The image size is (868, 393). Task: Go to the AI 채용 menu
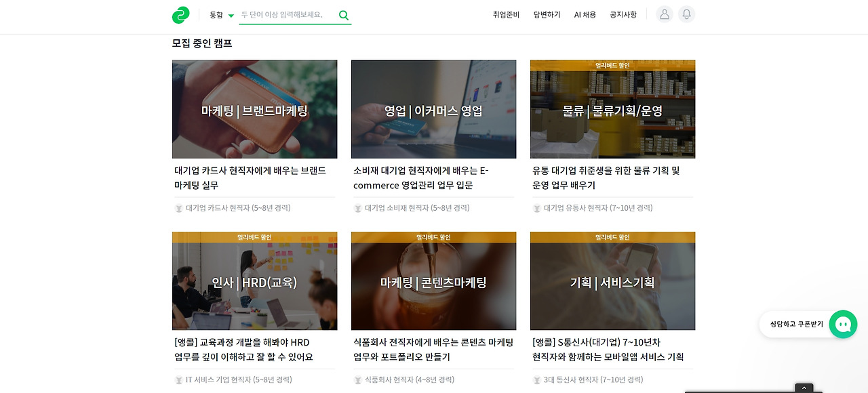click(x=585, y=15)
